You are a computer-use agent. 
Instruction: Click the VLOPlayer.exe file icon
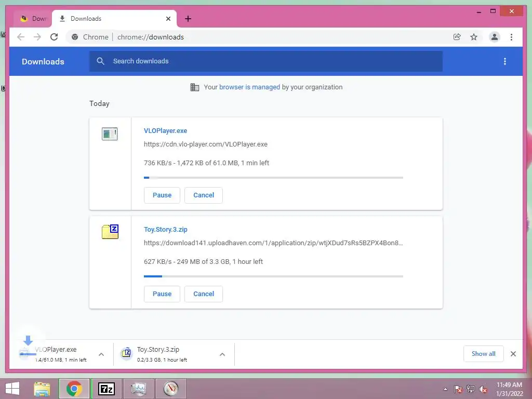pyautogui.click(x=110, y=134)
